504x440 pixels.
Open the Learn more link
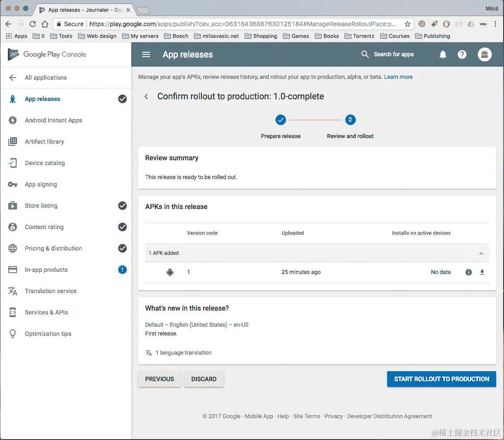[398, 77]
